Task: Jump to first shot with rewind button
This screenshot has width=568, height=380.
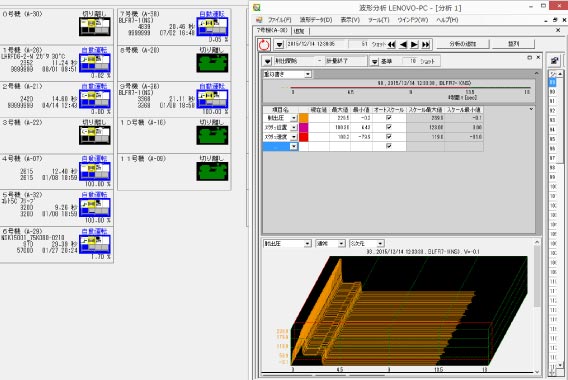Action: coord(392,45)
